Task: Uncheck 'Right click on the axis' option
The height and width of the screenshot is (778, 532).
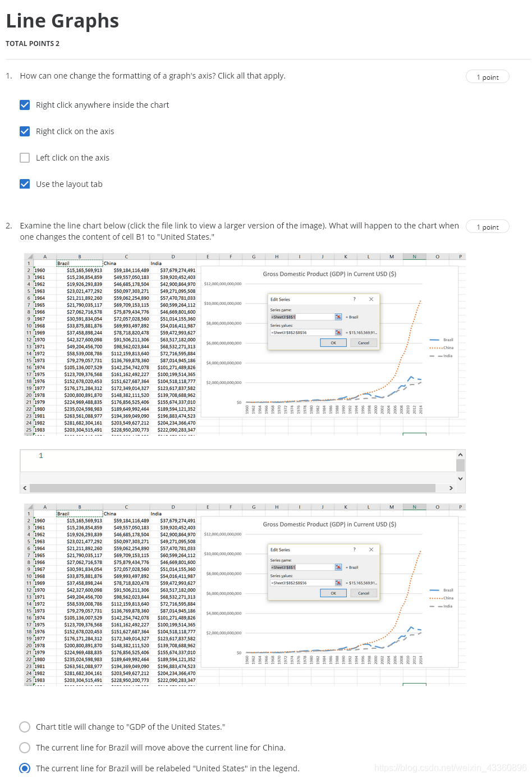Action: (x=25, y=131)
